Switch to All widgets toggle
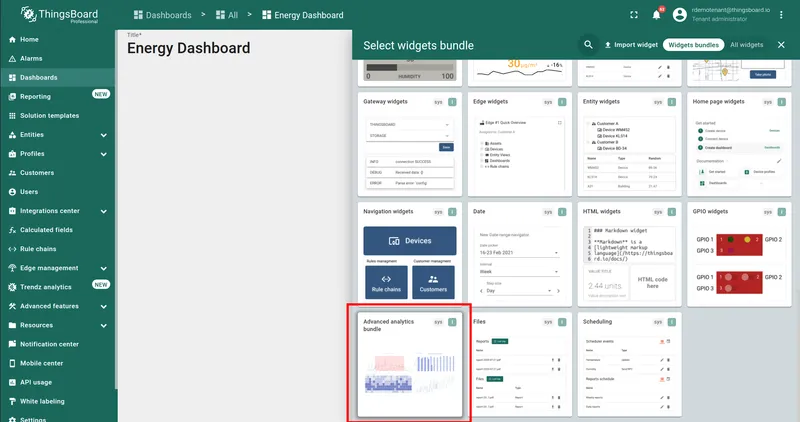Screen dimensions: 800x422 coord(746,45)
